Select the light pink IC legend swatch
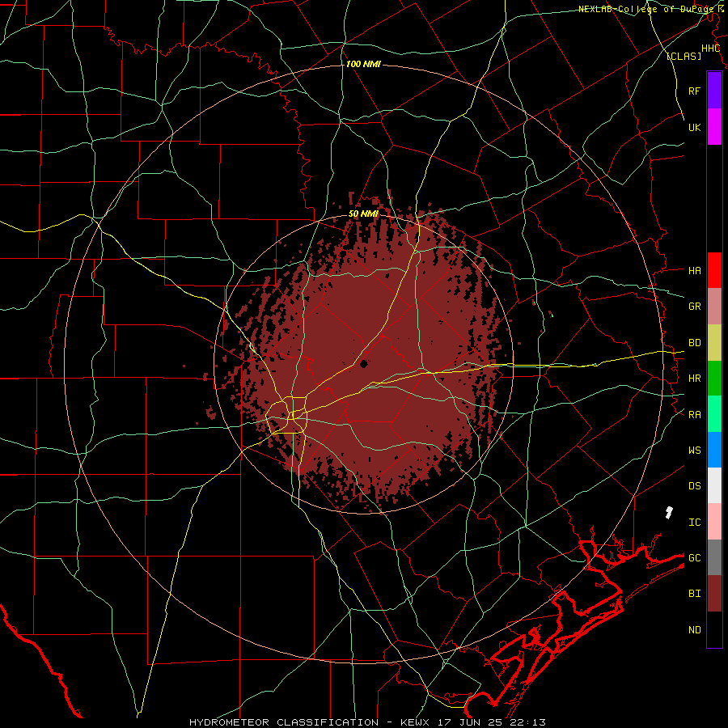This screenshot has height=728, width=728. coord(714,522)
